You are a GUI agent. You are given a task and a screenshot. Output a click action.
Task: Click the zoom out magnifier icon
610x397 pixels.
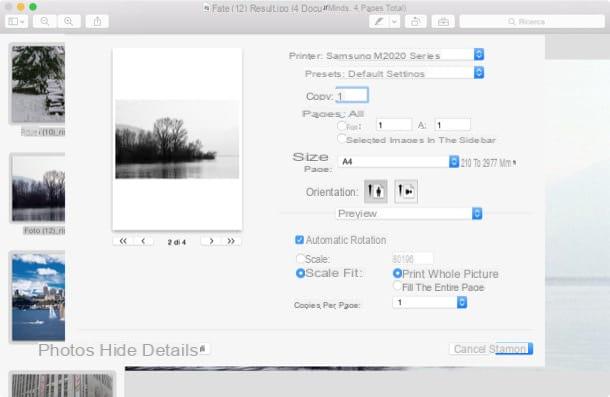(45, 21)
